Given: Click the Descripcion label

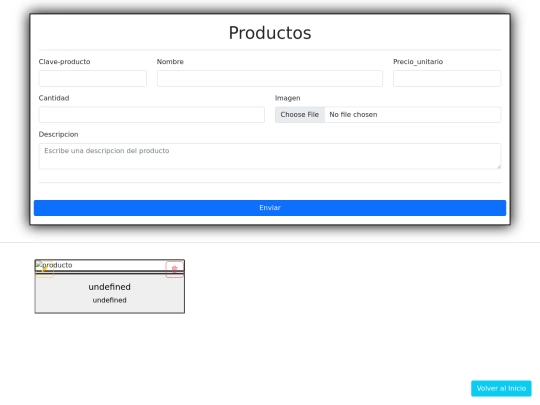Looking at the screenshot, I should coord(59,134).
